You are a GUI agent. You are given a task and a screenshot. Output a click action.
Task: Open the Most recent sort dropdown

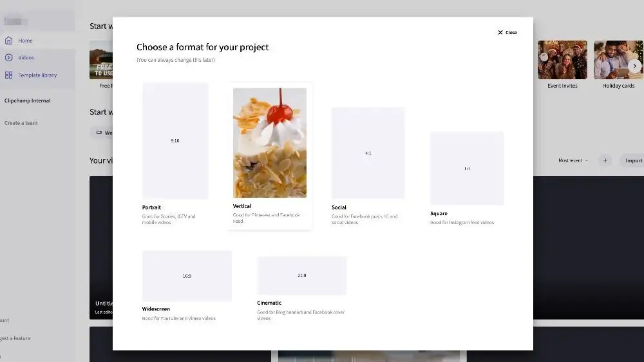pos(573,160)
